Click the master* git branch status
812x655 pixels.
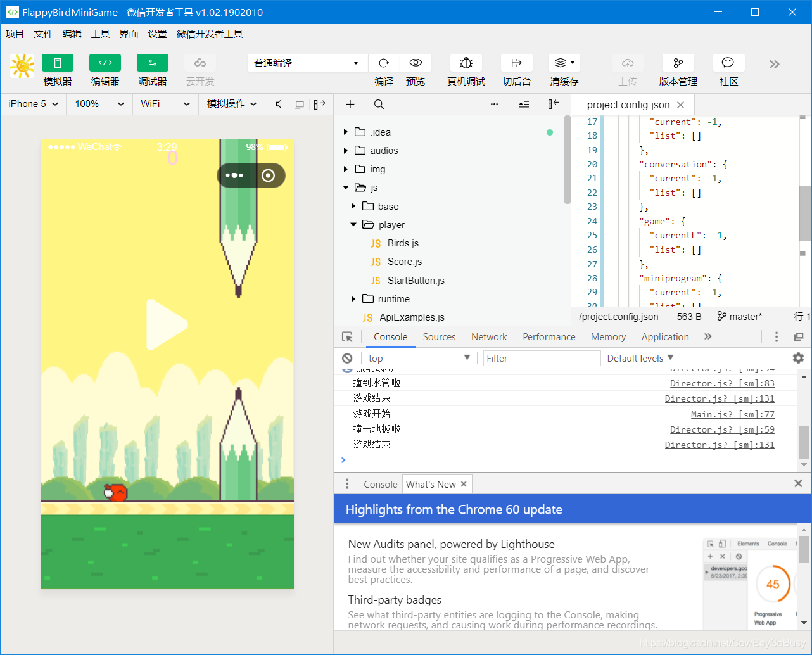[740, 316]
